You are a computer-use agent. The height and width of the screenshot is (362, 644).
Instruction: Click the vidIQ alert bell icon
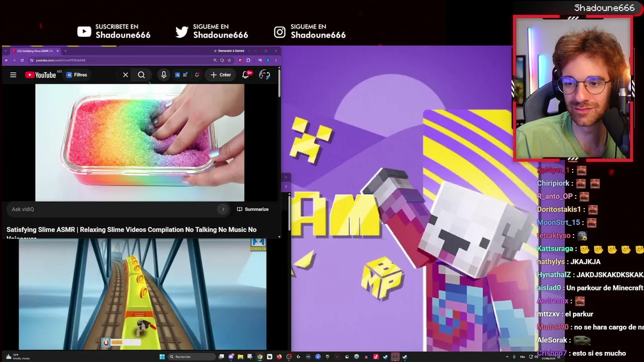pos(197,75)
